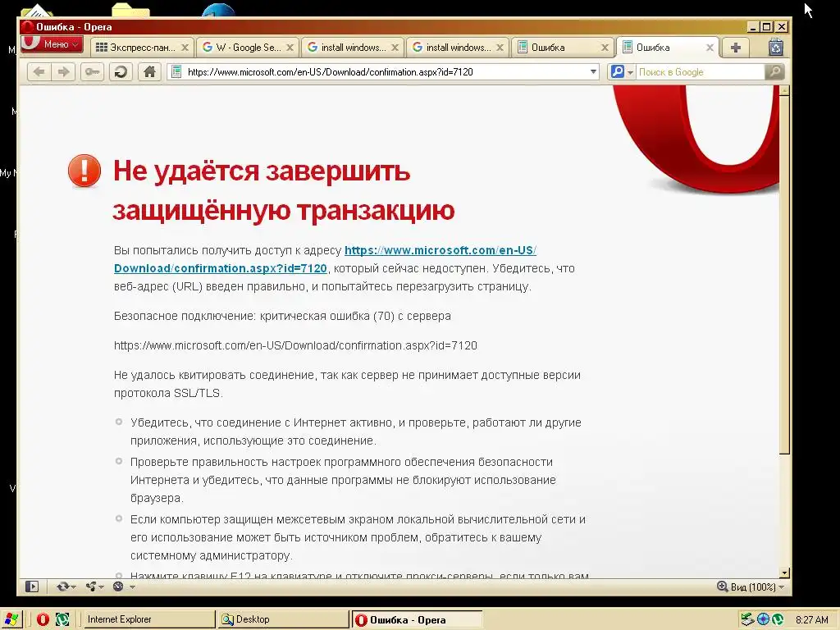
Task: Close the first install windows tab
Action: tap(395, 48)
